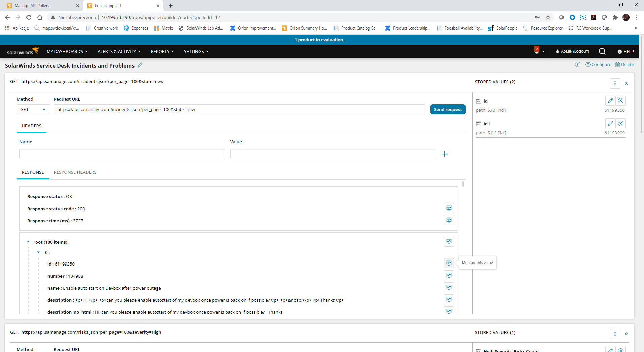Edit the stored value id1
The width and height of the screenshot is (644, 352).
[x=610, y=123]
